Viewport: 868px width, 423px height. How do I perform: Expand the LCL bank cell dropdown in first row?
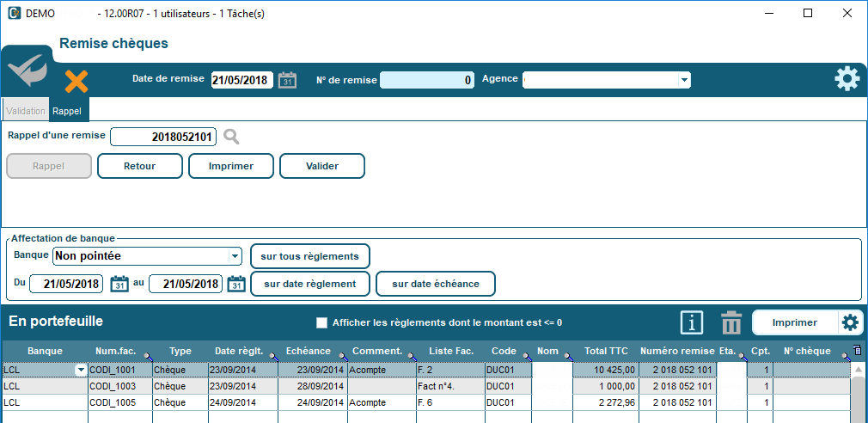82,370
